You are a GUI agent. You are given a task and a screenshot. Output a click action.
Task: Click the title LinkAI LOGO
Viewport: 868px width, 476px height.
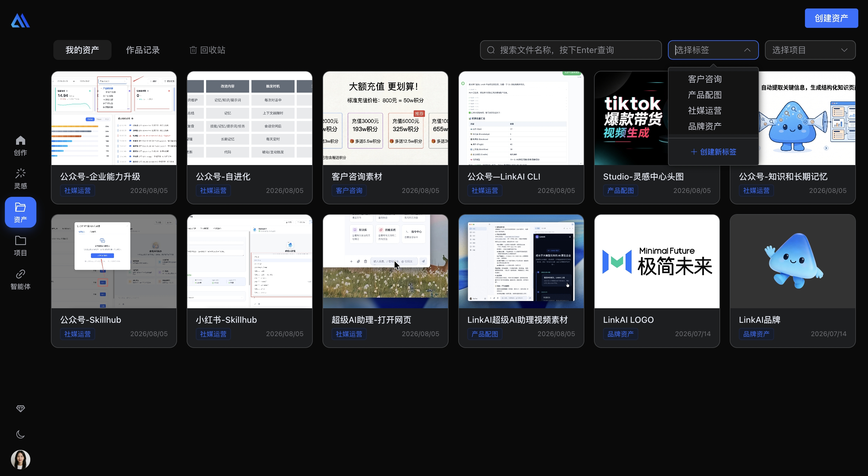(629, 320)
